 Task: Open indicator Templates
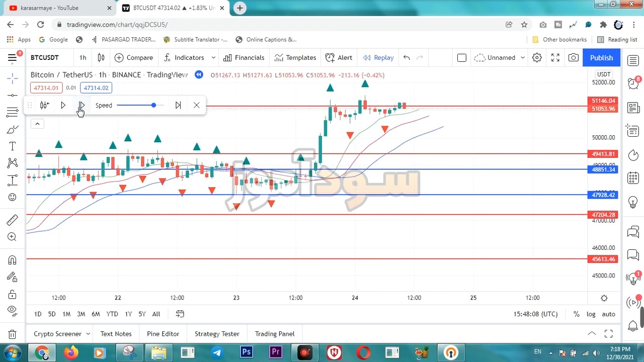[295, 58]
